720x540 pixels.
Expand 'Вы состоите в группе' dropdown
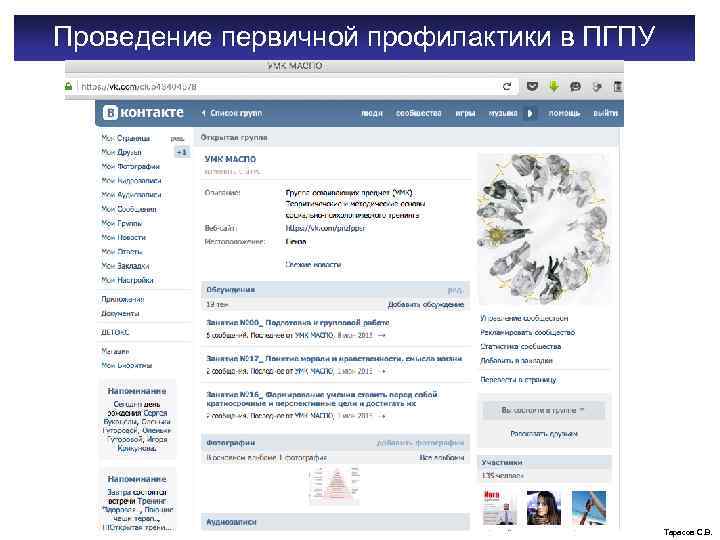pos(544,411)
